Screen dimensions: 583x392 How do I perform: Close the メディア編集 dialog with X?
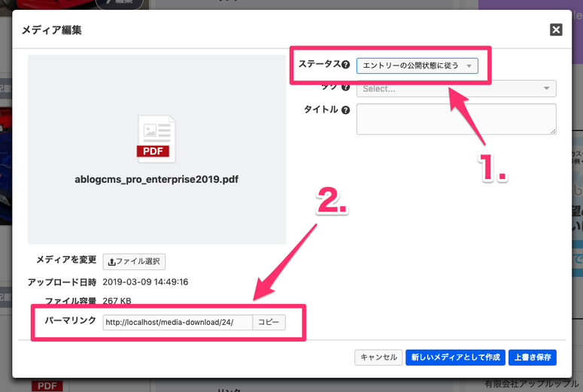[x=556, y=29]
